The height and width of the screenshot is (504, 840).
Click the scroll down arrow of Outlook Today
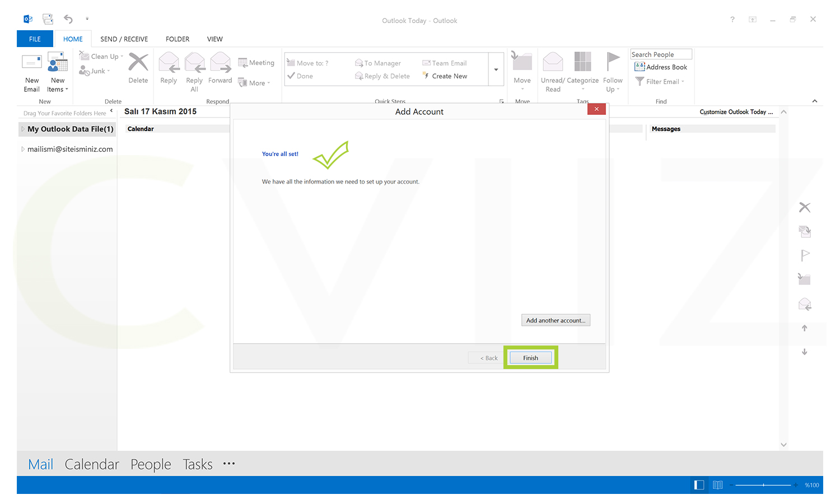783,445
